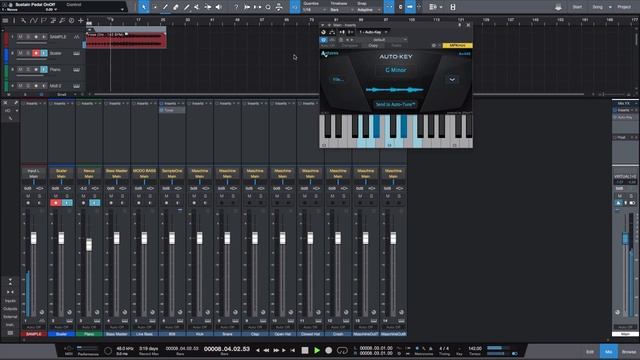Click the Record transport button
640x360 pixels.
(329, 350)
